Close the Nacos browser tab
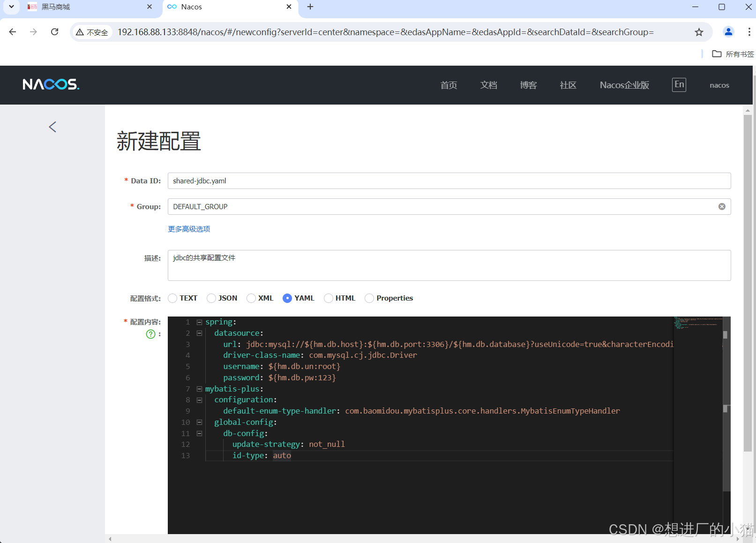Screen dimensions: 756x543 click(x=289, y=7)
